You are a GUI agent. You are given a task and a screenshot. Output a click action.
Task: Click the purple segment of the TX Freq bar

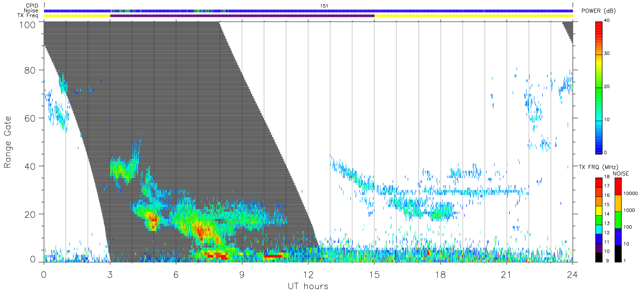(x=242, y=16)
